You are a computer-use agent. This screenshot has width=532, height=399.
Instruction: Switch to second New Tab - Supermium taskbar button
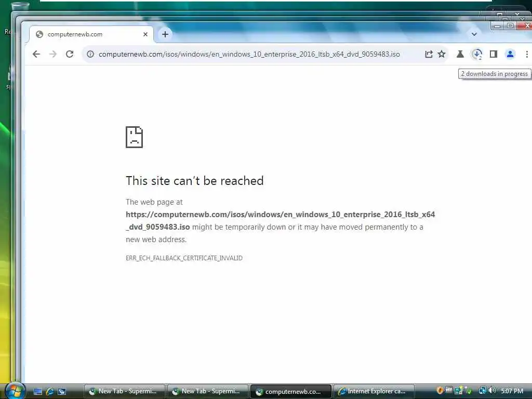pos(207,392)
